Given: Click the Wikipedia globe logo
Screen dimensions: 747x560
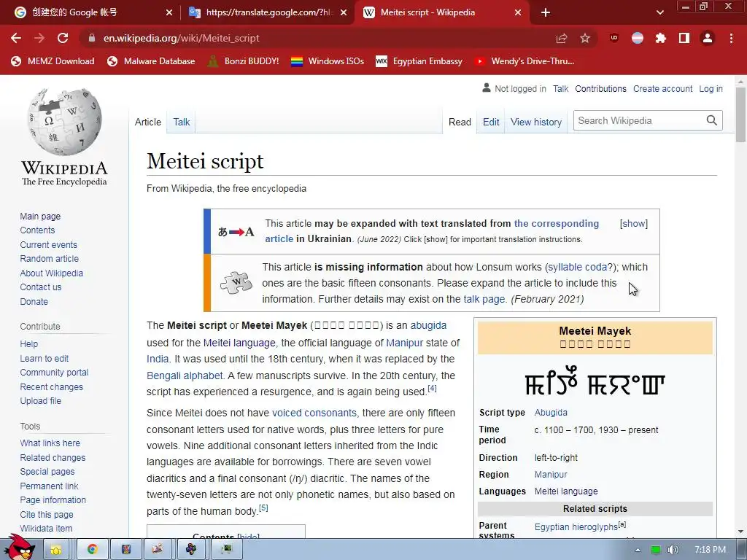Looking at the screenshot, I should click(x=64, y=122).
